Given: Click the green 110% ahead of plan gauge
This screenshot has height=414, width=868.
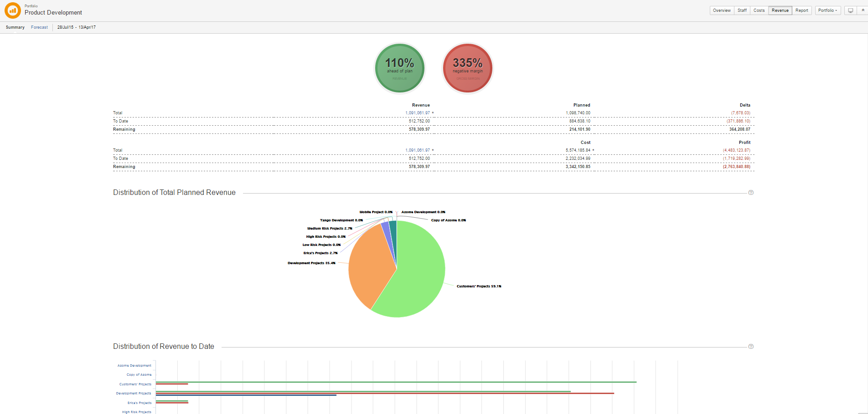Looking at the screenshot, I should pos(399,68).
